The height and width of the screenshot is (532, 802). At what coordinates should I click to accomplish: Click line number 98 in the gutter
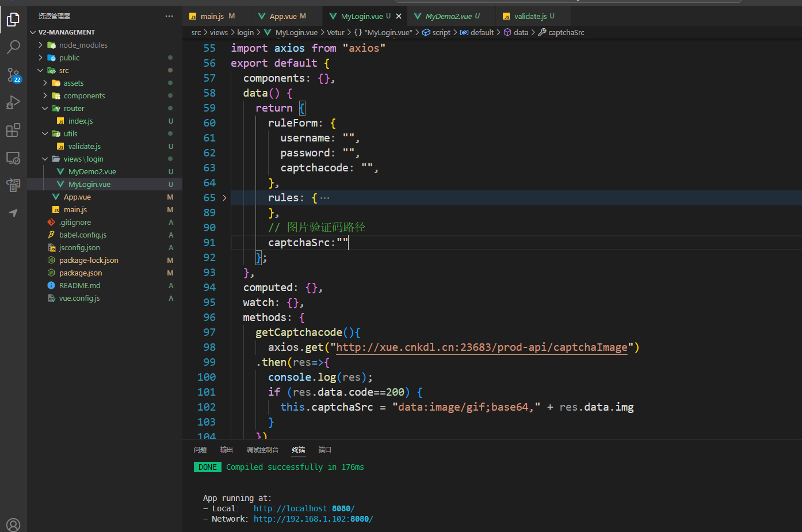[209, 347]
